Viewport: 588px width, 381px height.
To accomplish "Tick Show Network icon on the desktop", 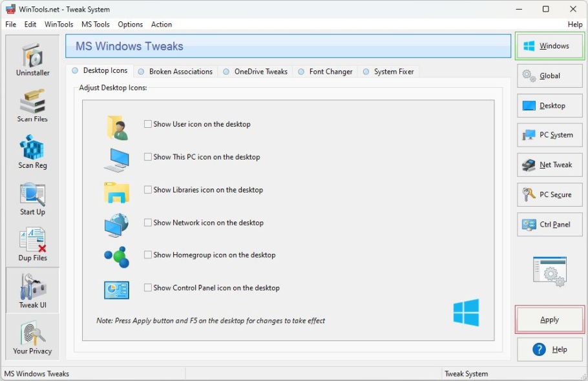I will [148, 223].
